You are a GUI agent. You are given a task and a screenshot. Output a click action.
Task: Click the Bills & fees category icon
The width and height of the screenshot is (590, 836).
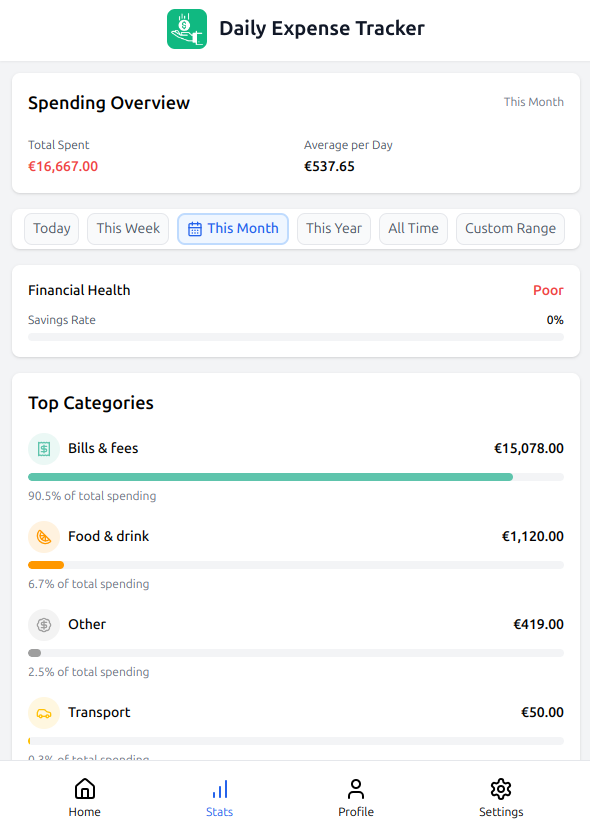(x=44, y=449)
